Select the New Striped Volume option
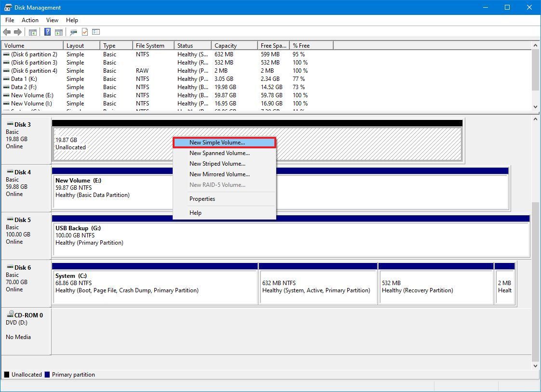The image size is (541, 392). [x=217, y=163]
